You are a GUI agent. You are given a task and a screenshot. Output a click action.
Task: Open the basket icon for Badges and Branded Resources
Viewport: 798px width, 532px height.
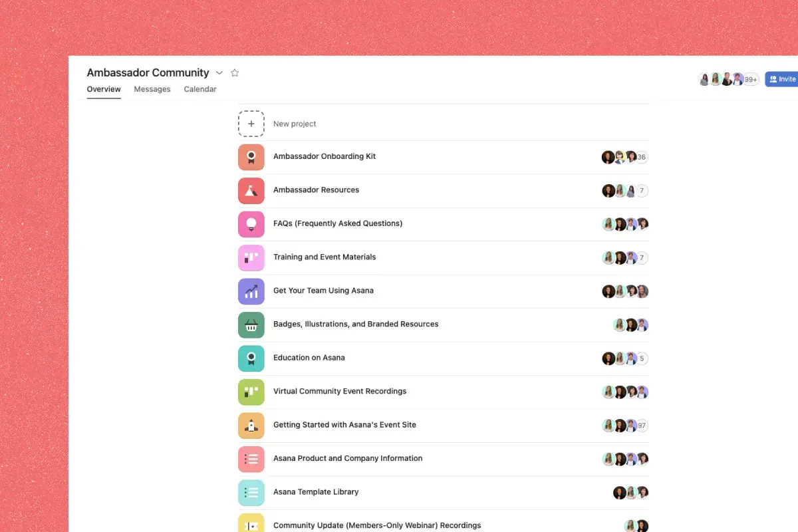251,325
